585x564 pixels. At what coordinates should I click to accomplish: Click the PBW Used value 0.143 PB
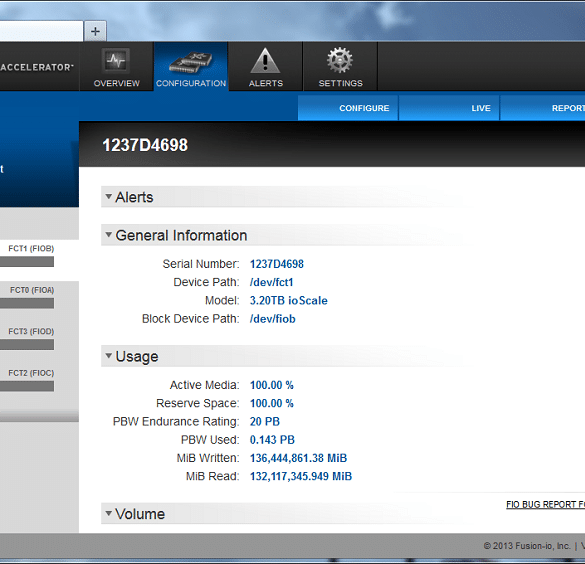point(272,440)
